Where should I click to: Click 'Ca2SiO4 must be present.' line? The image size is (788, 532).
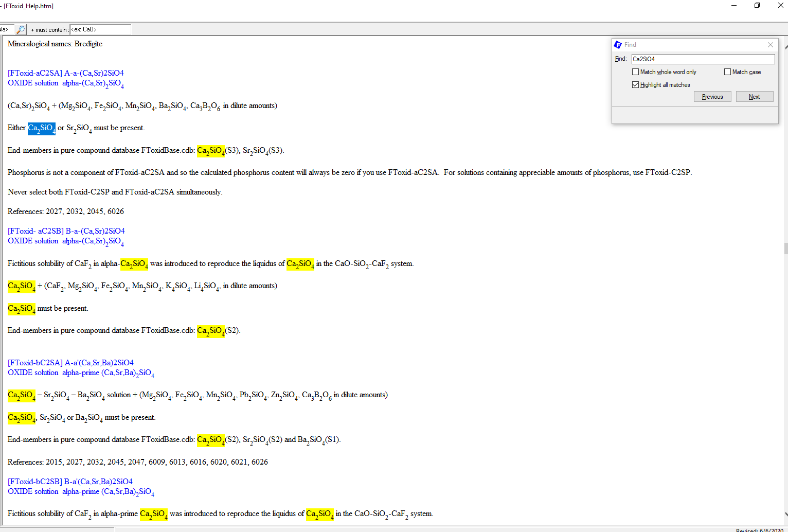pos(48,309)
